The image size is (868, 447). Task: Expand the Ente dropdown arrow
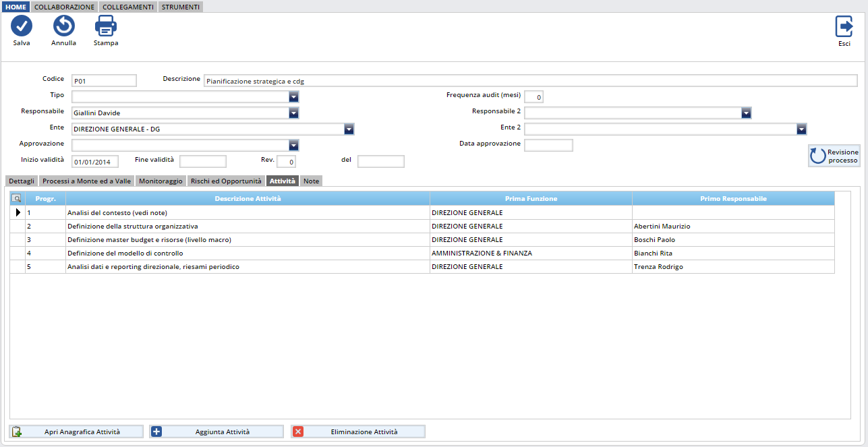pos(349,129)
